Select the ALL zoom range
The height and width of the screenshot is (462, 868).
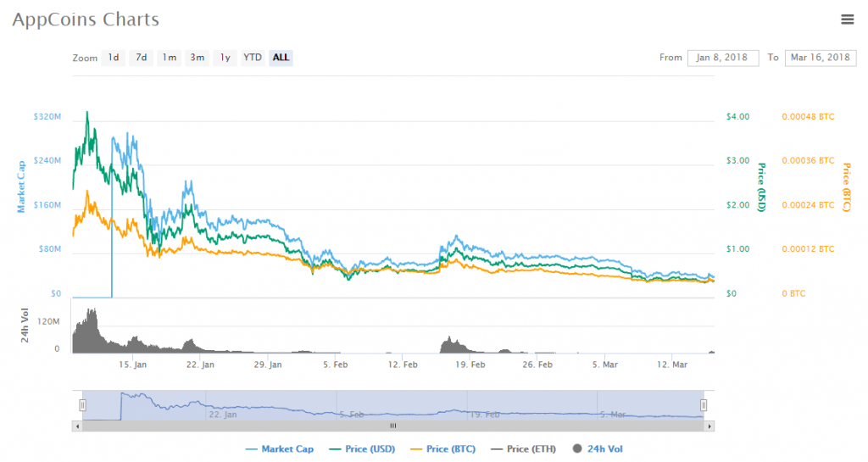(x=281, y=58)
